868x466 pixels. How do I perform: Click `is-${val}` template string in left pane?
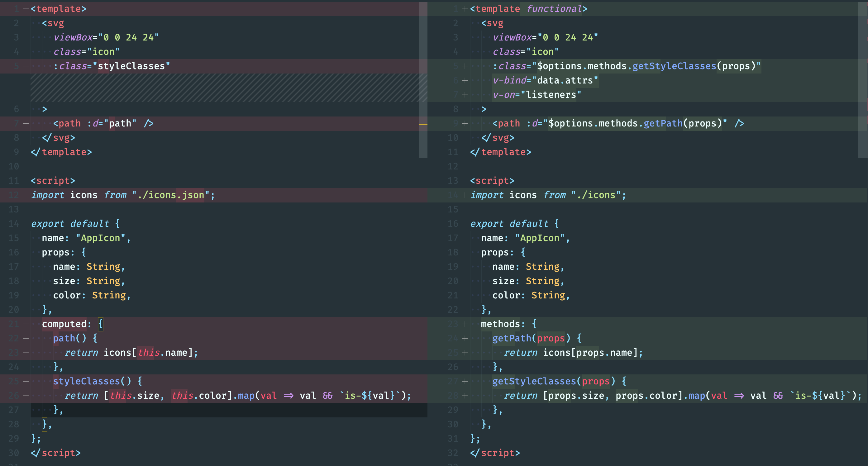pos(370,396)
